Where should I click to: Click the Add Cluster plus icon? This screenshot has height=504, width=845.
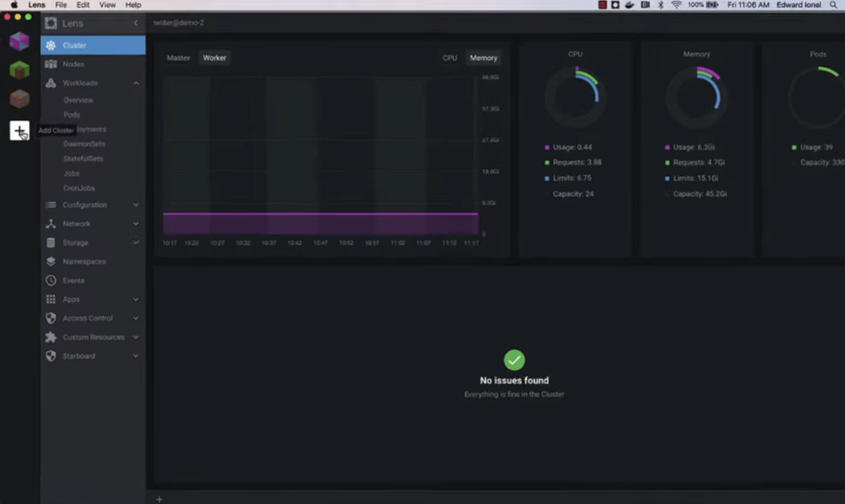point(19,130)
